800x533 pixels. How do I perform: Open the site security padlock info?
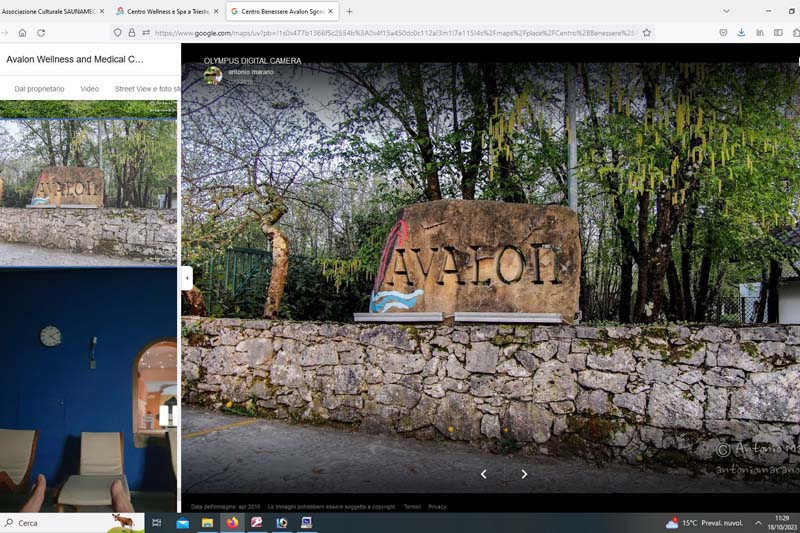coord(132,33)
